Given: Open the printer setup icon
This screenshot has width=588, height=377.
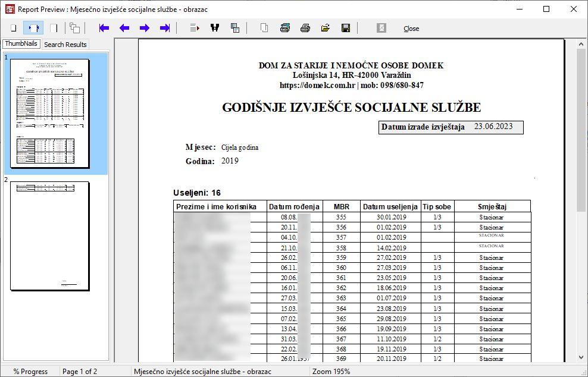Looking at the screenshot, I should (x=285, y=28).
